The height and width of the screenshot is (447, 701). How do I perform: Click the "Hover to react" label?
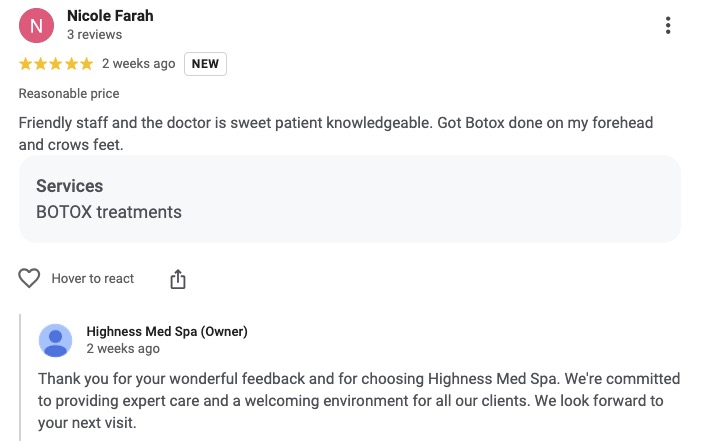(93, 279)
